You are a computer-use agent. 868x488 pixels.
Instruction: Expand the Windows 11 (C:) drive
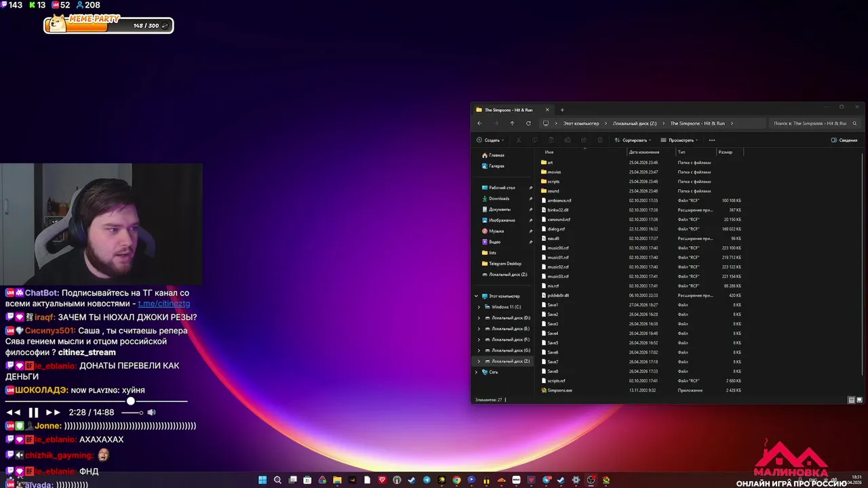tap(479, 307)
